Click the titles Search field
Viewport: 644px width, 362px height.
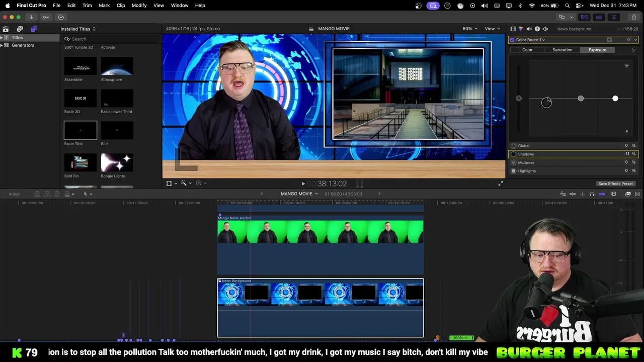click(x=112, y=39)
